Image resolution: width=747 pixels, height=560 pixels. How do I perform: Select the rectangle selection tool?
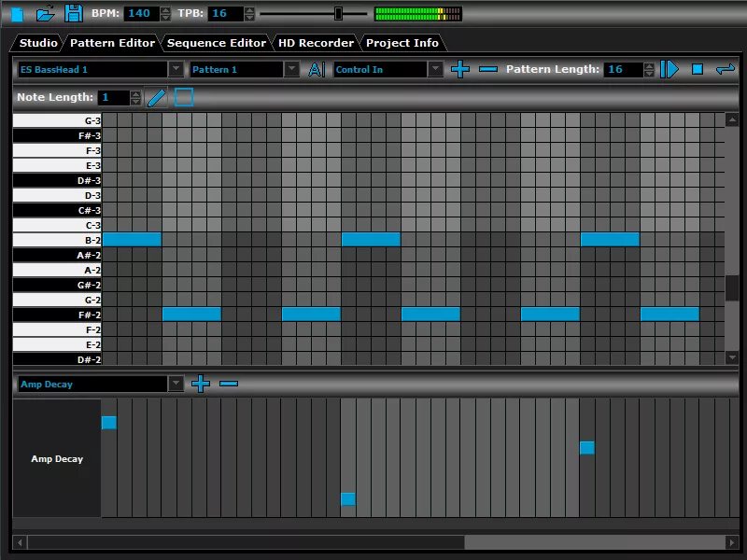(x=184, y=98)
